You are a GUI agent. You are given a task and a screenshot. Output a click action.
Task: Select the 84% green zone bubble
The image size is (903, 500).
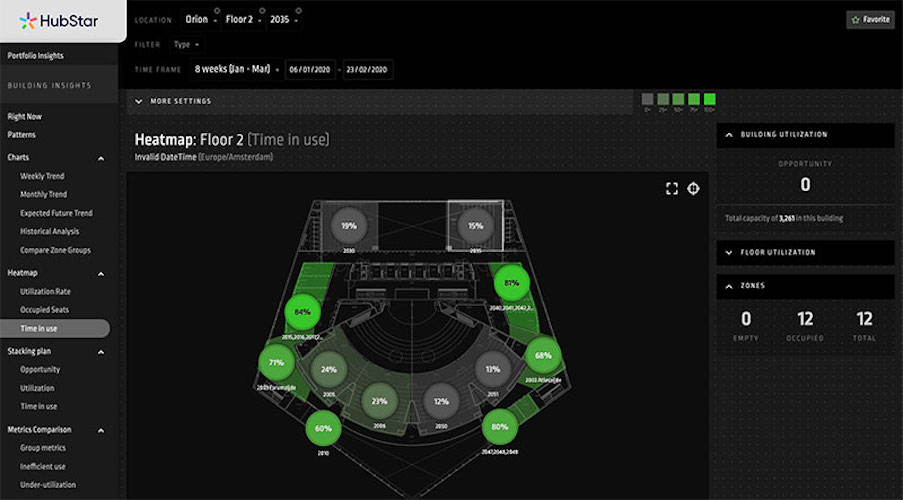coord(303,312)
